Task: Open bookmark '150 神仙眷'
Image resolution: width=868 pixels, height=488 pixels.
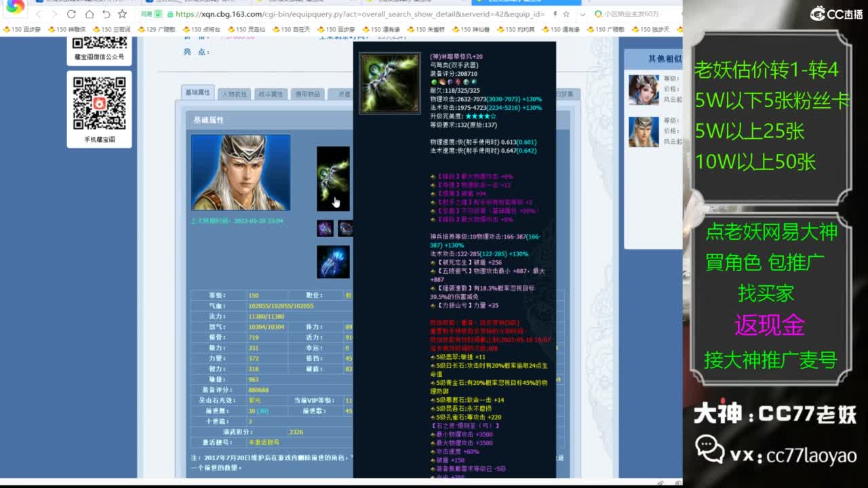Action: (471, 29)
